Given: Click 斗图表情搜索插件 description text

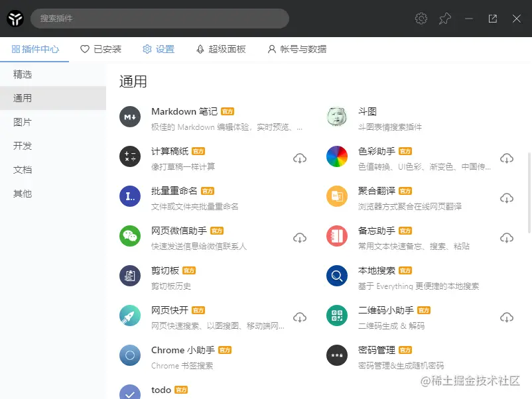Looking at the screenshot, I should click(x=390, y=127).
